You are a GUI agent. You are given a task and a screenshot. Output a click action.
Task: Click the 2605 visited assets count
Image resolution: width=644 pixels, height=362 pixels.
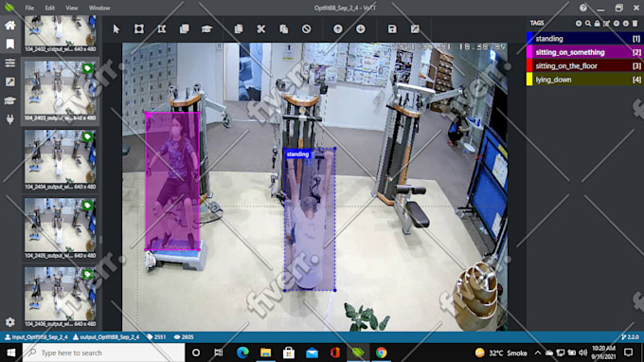(184, 337)
